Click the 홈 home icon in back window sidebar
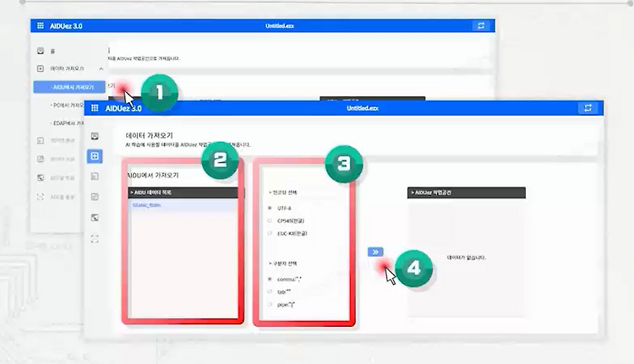The height and width of the screenshot is (364, 634). pos(41,51)
